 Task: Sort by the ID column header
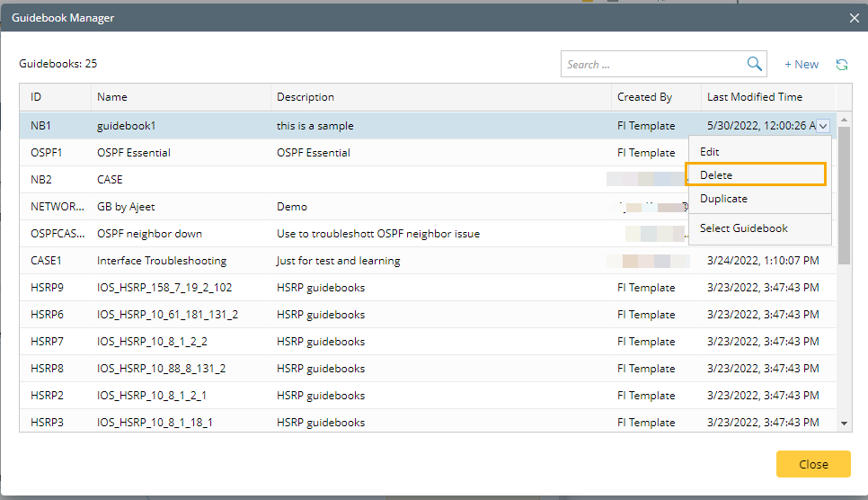pos(36,97)
